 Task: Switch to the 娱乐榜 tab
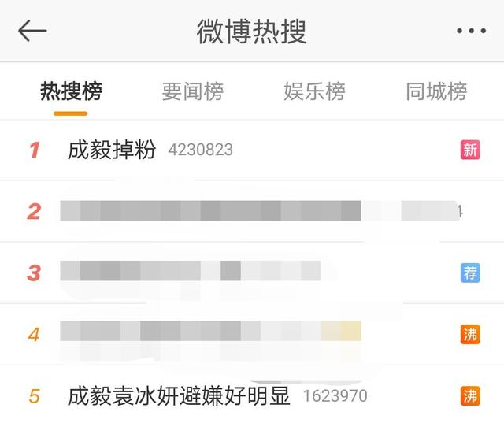(314, 91)
